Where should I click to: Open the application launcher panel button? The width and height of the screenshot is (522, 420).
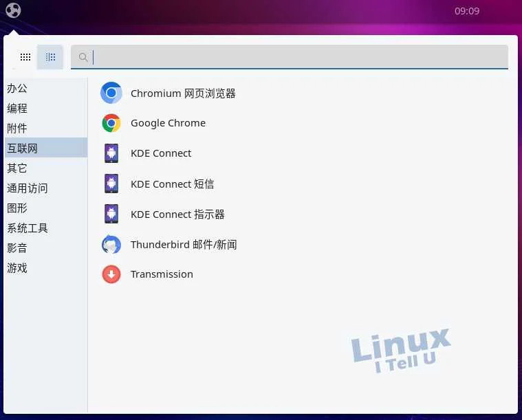click(13, 10)
